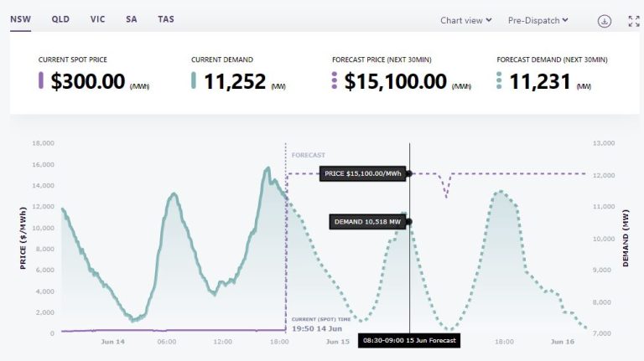Click the teal current demand indicator bar
This screenshot has width=644, height=361.
(194, 81)
